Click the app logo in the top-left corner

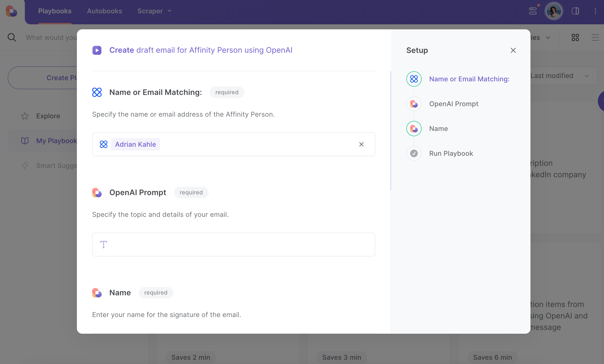[x=11, y=11]
